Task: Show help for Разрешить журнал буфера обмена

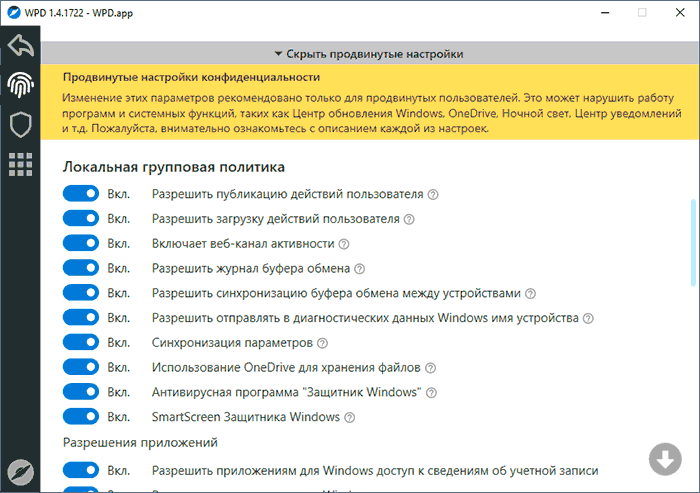Action: point(359,268)
